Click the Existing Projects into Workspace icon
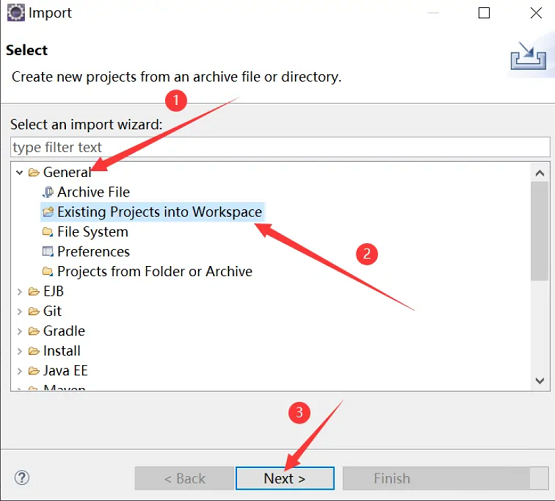This screenshot has width=555, height=501. (48, 212)
